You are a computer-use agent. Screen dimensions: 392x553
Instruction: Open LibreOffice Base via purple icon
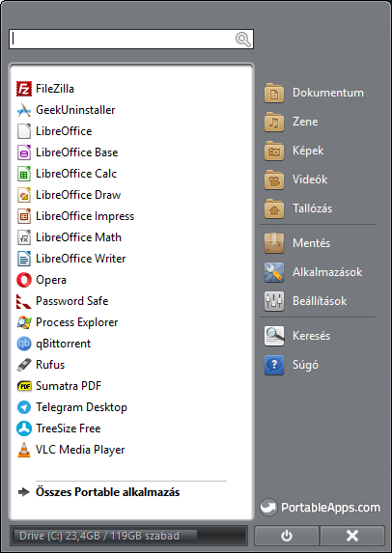coord(24,152)
